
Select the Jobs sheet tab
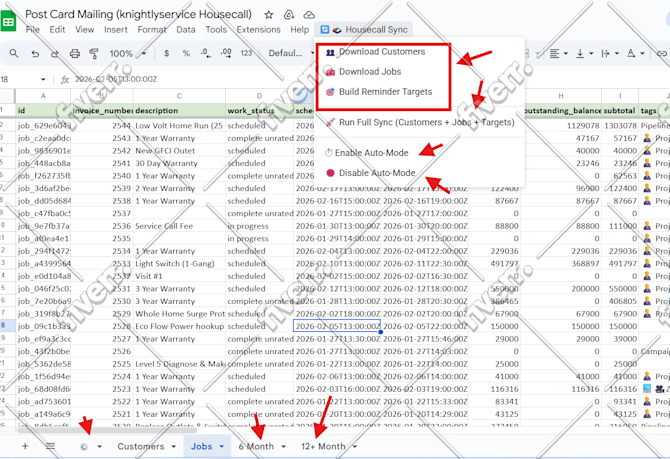pos(201,446)
